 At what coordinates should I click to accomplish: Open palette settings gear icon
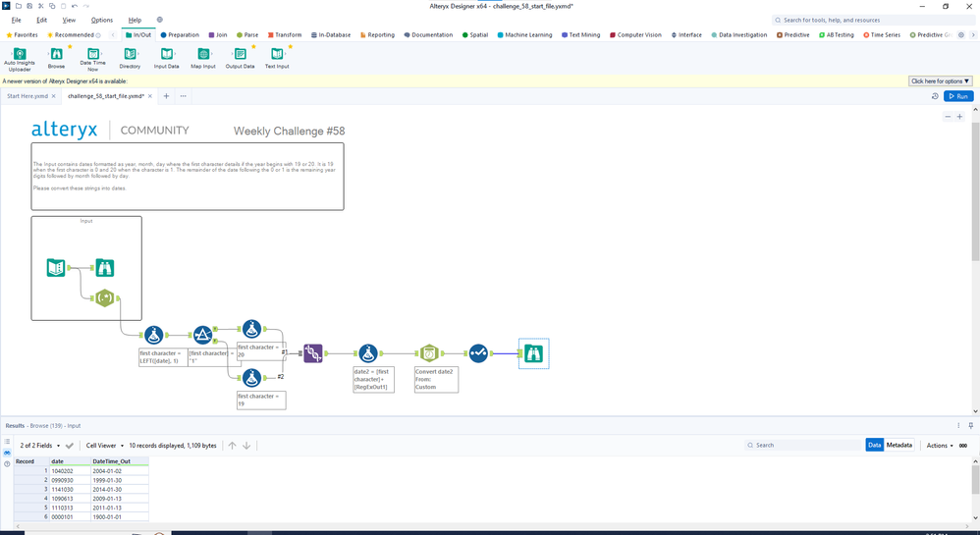(x=961, y=35)
